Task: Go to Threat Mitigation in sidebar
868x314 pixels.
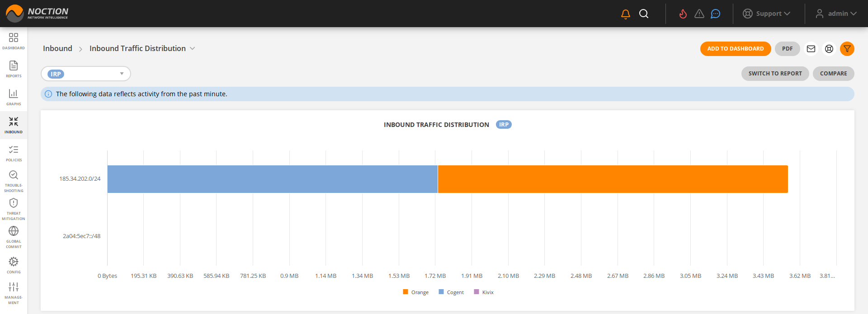Action: pyautogui.click(x=14, y=209)
